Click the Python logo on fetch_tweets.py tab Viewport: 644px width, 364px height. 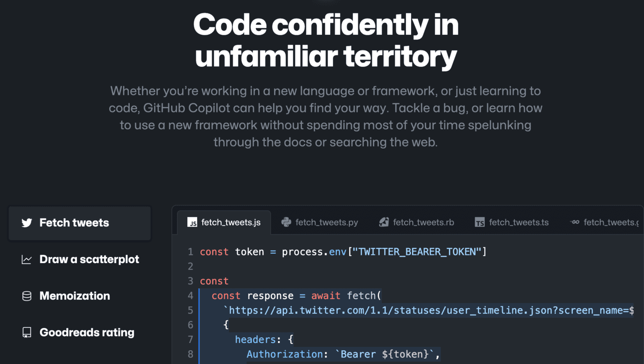pos(286,222)
